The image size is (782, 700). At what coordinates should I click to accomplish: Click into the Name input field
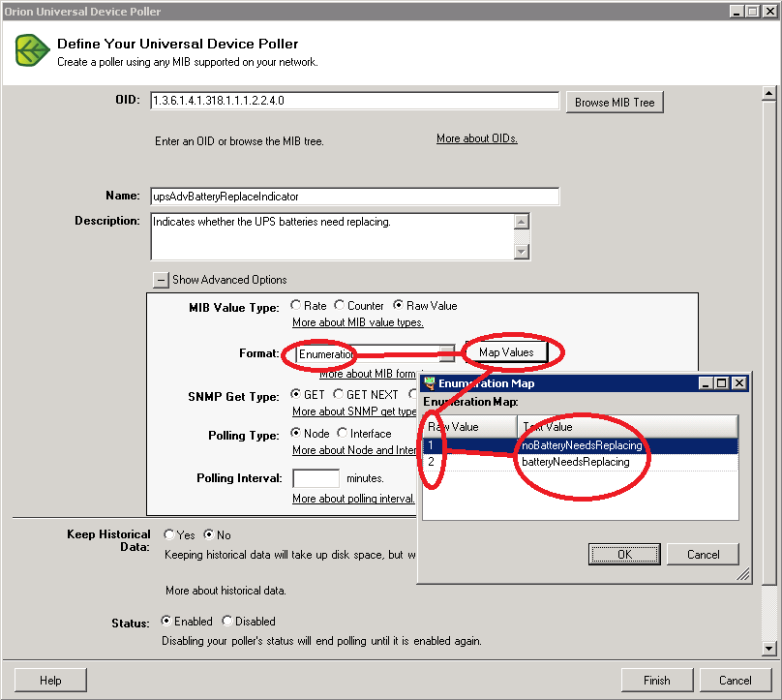point(354,197)
